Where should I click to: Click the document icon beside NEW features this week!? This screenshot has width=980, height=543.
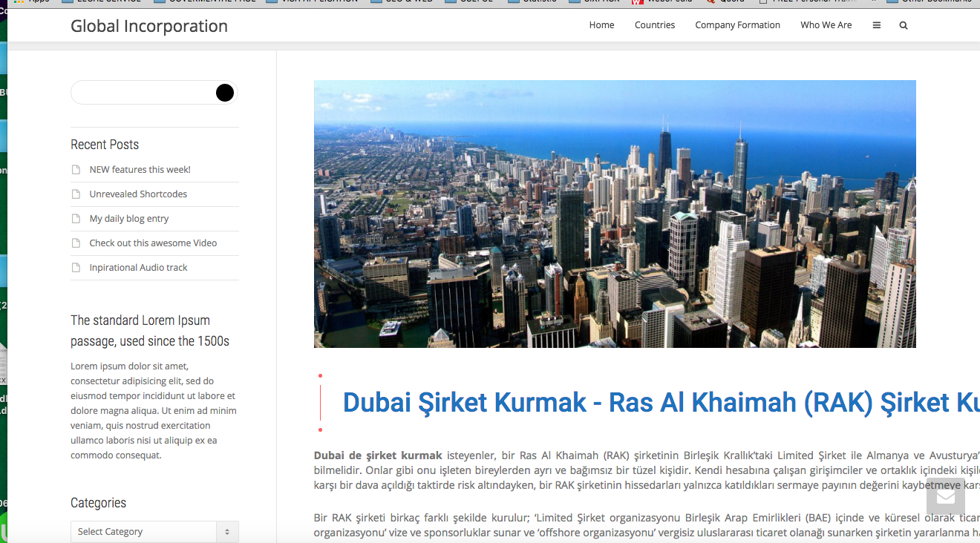pos(76,170)
